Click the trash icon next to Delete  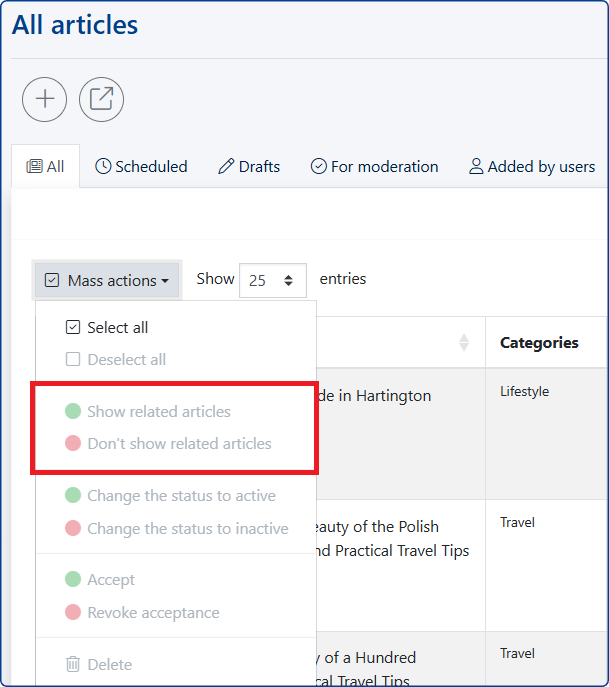pos(73,664)
